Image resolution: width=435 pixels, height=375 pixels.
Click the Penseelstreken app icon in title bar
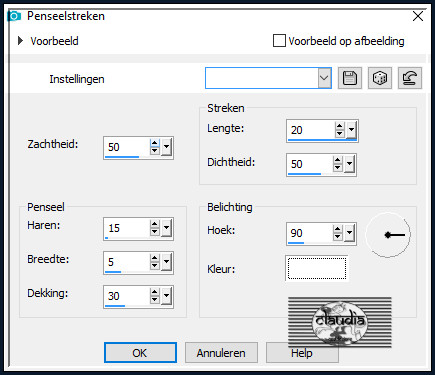pyautogui.click(x=15, y=16)
